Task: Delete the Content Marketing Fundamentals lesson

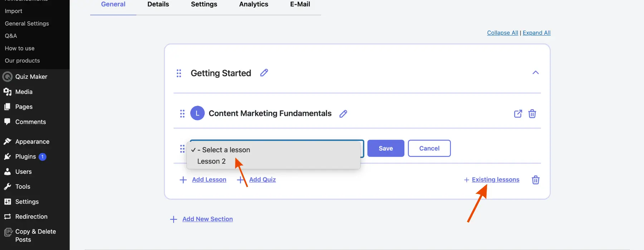Action: [532, 114]
